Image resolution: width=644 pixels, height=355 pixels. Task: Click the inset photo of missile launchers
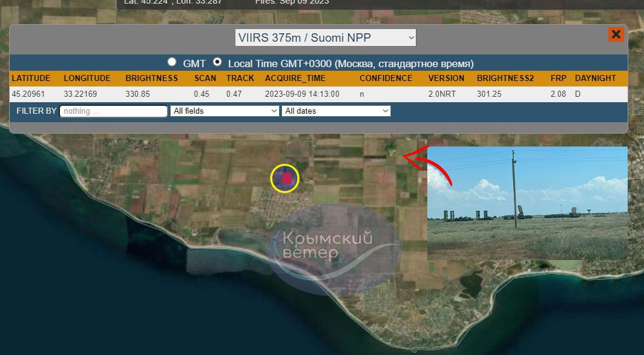[x=527, y=203]
